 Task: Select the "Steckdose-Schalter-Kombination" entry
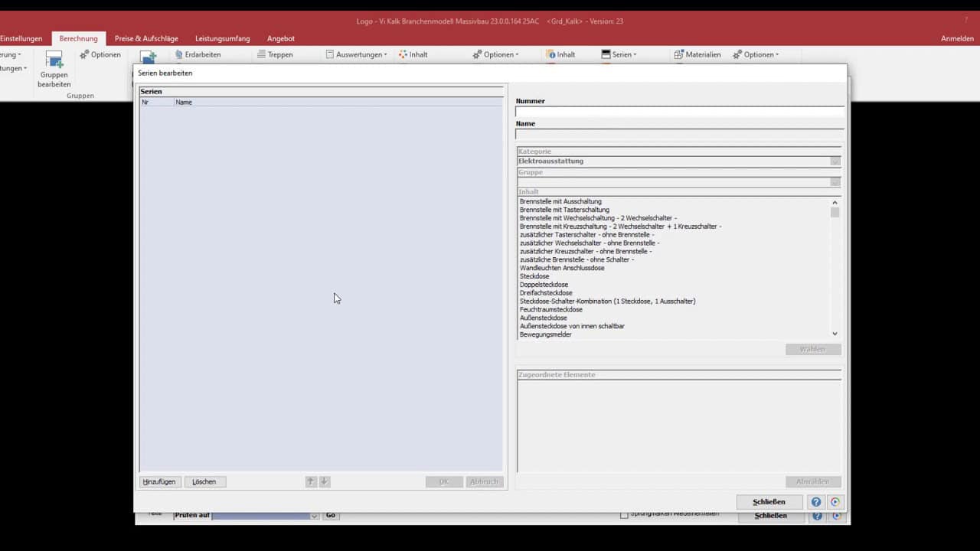tap(608, 301)
